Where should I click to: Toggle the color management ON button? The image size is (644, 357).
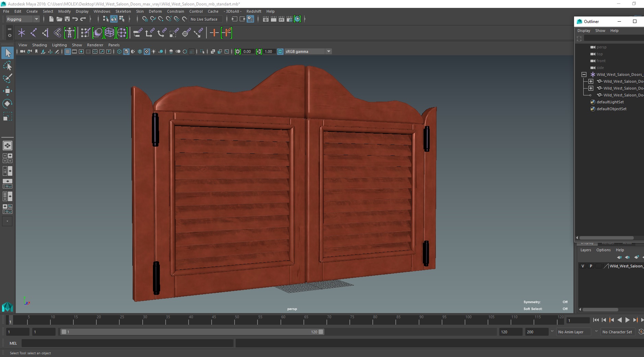280,51
